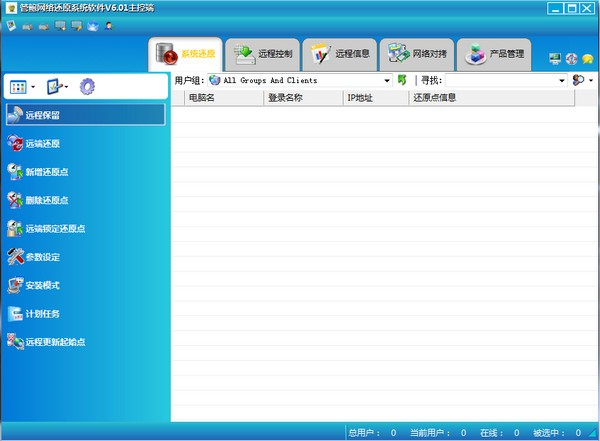Click the yellow chat bubble icon at top right
Image resolution: width=600 pixels, height=441 pixels.
588,59
